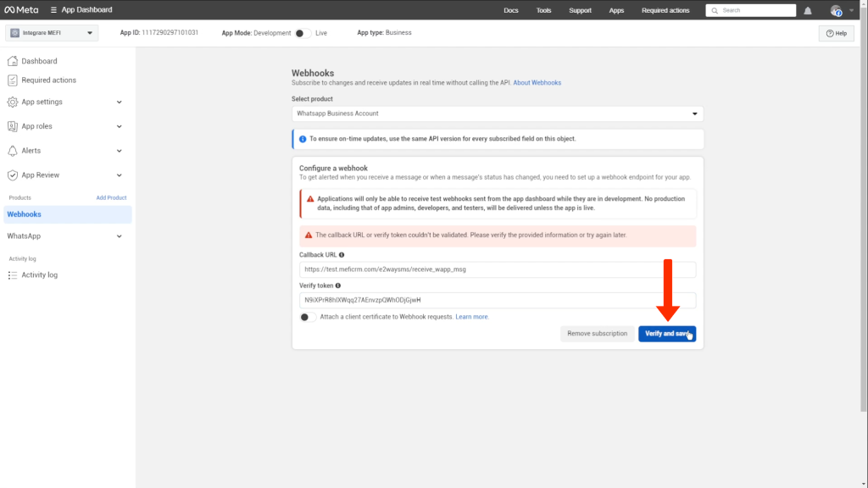This screenshot has width=868, height=488.
Task: Open Required actions in top bar
Action: 665,10
